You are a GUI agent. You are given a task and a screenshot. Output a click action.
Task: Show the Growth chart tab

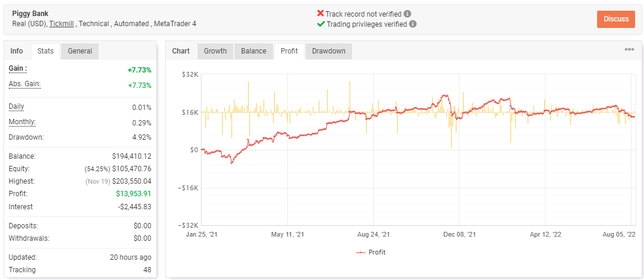coord(215,51)
